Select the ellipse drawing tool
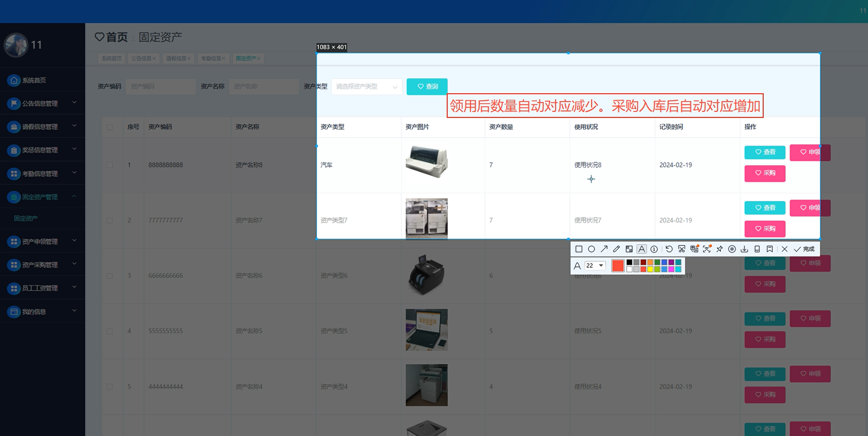868x436 pixels. coord(591,249)
